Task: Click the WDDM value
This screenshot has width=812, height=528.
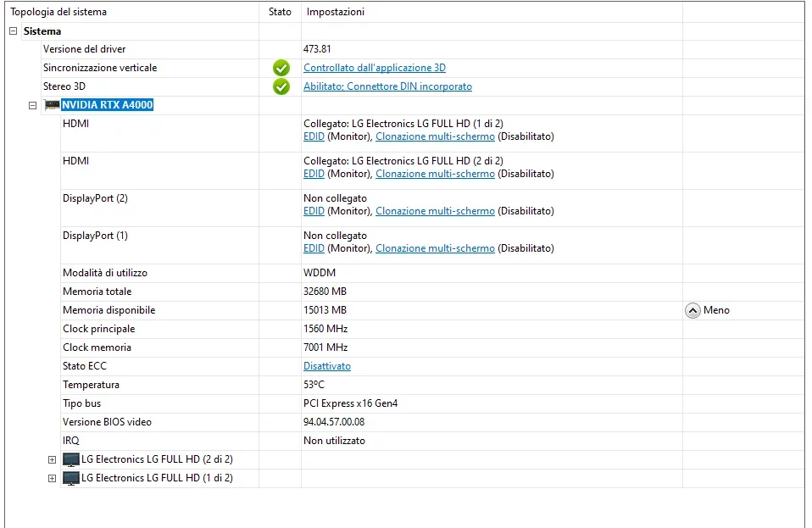Action: click(320, 273)
